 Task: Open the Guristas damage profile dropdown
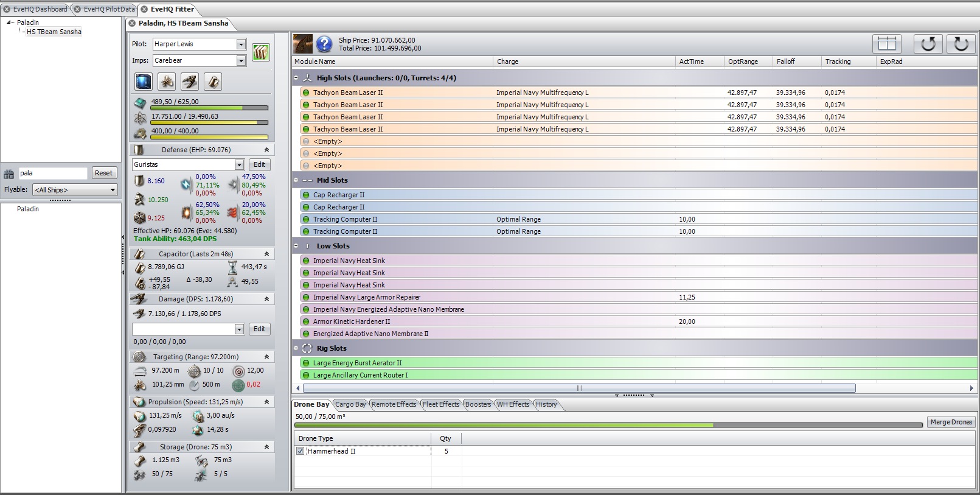pyautogui.click(x=239, y=165)
